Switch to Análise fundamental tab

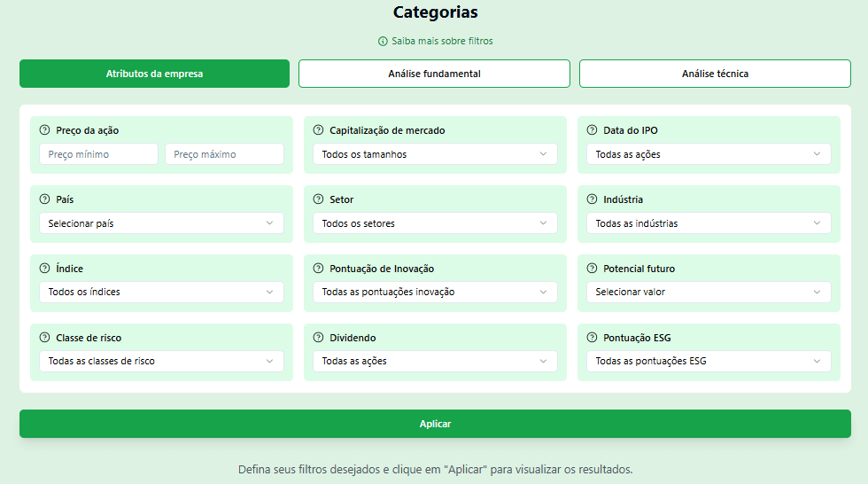pyautogui.click(x=435, y=74)
